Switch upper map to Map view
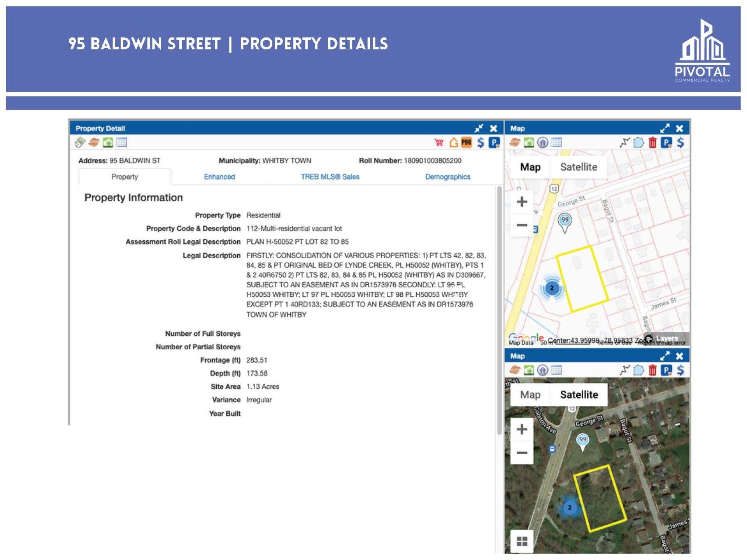Viewport: 747px width, 560px height. [x=530, y=167]
